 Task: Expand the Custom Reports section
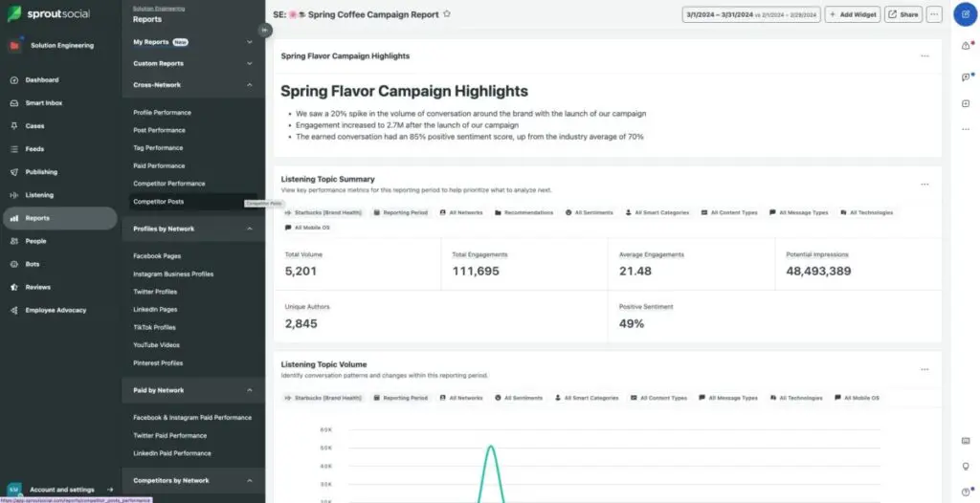(x=250, y=63)
